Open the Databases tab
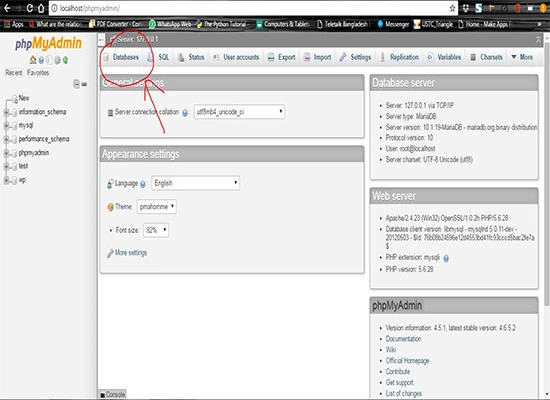The image size is (550, 400). coord(121,57)
